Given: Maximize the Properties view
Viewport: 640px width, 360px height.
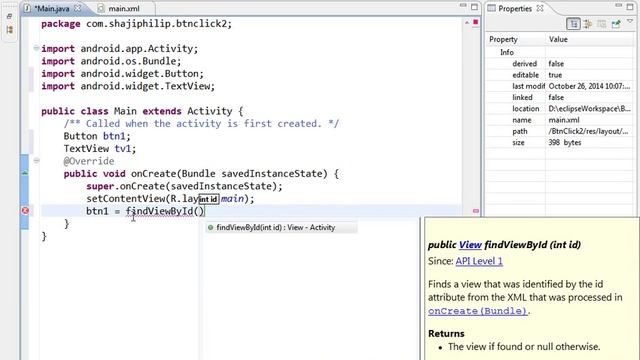Looking at the screenshot, I should [630, 7].
